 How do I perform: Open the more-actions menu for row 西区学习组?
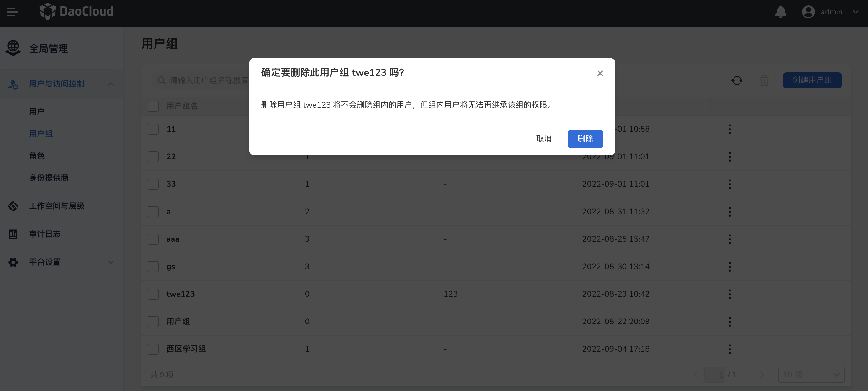point(730,349)
